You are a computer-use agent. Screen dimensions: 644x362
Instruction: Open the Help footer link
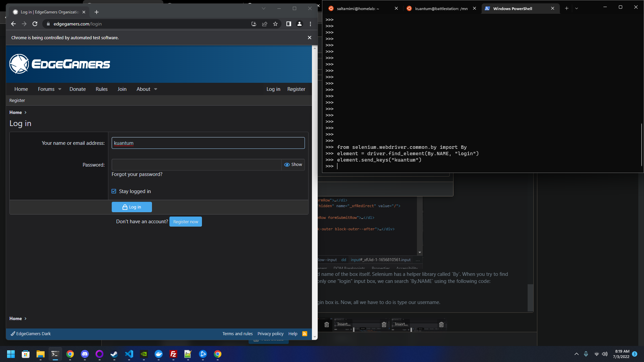coord(293,334)
